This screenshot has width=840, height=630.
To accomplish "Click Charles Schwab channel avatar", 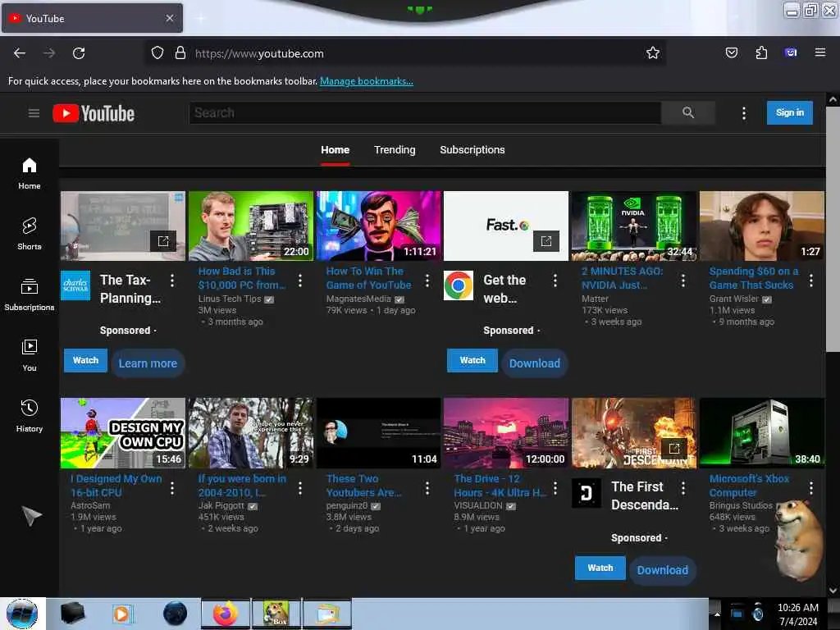I will point(75,285).
